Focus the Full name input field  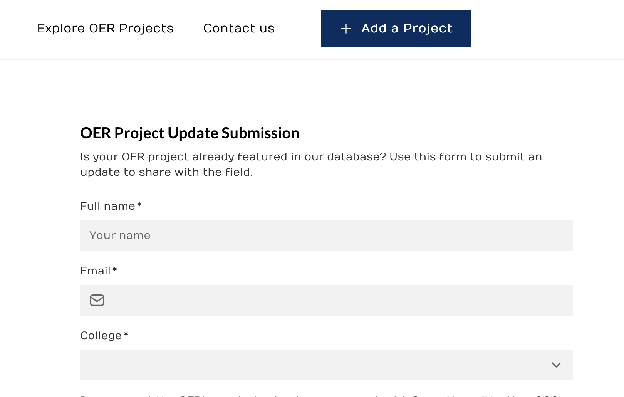(x=326, y=235)
